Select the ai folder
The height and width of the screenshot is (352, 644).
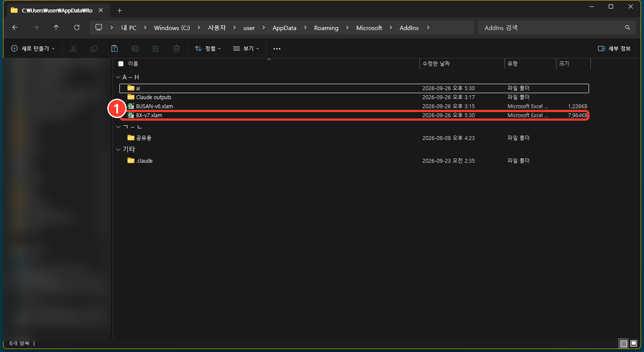tap(354, 88)
